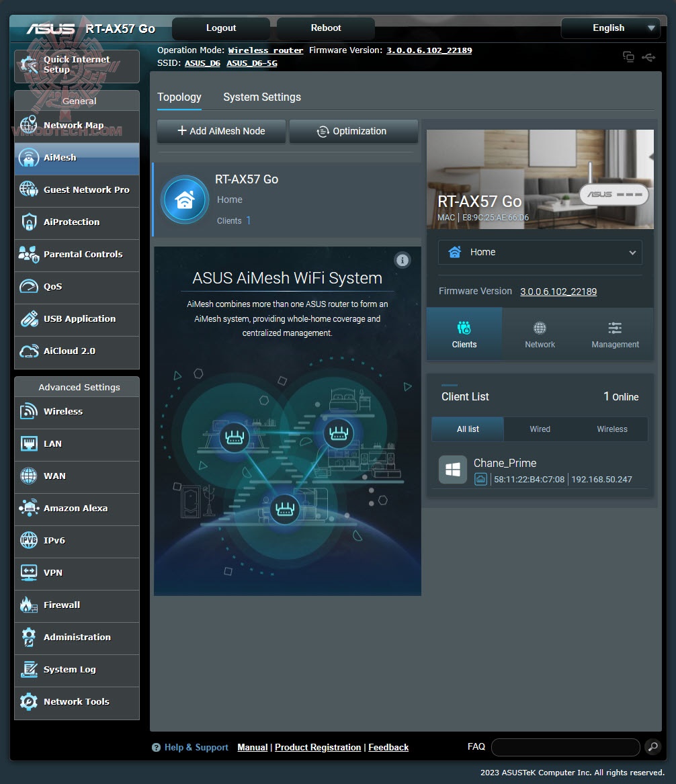The height and width of the screenshot is (784, 676).
Task: Select the Management tab in node panel
Action: [x=615, y=334]
